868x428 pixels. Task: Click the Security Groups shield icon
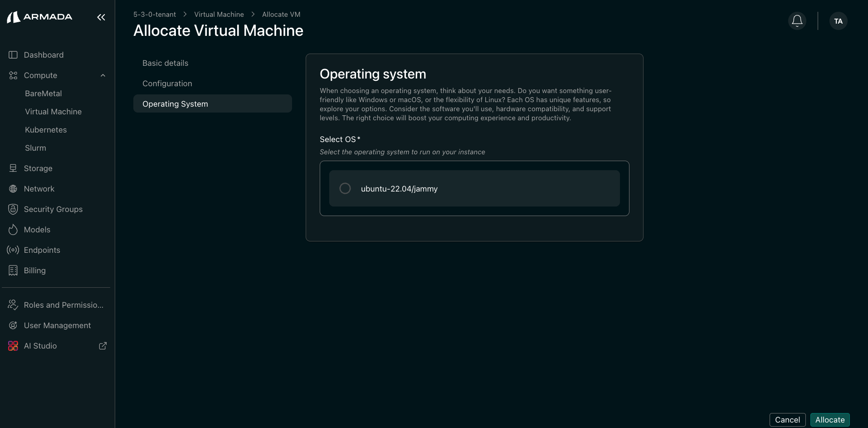click(x=13, y=209)
